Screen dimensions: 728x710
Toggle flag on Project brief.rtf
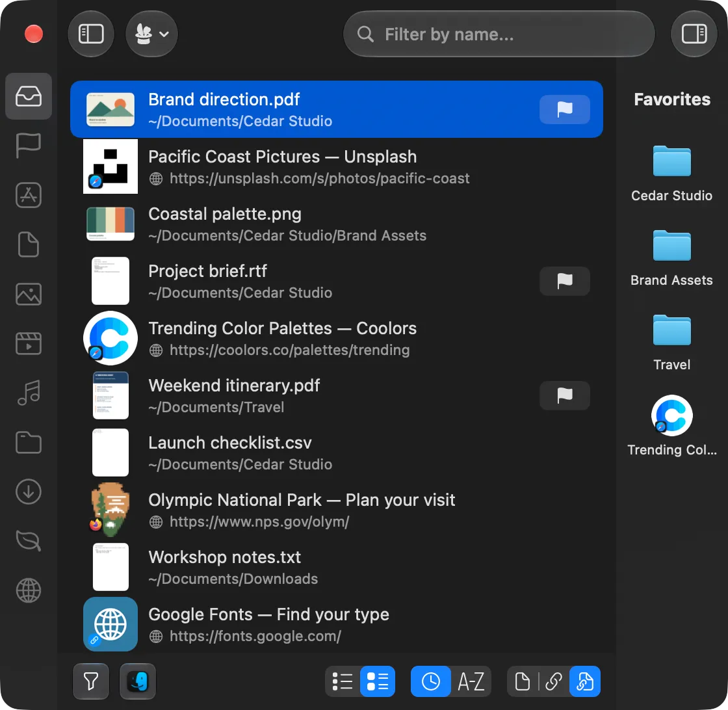tap(565, 281)
